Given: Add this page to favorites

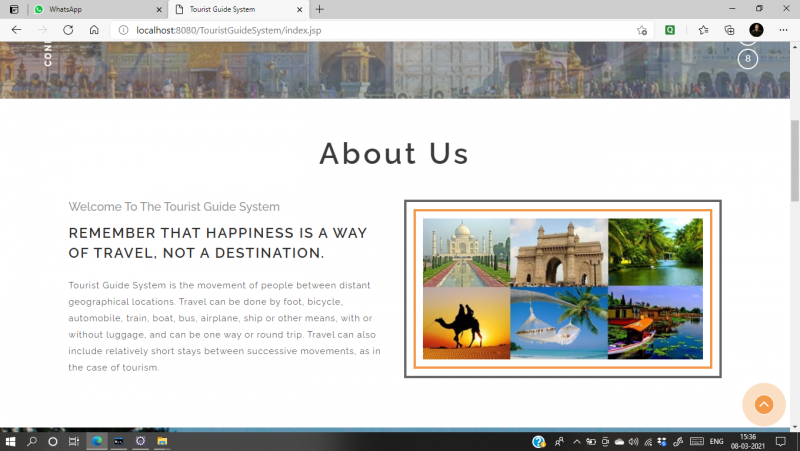Looking at the screenshot, I should 642,30.
